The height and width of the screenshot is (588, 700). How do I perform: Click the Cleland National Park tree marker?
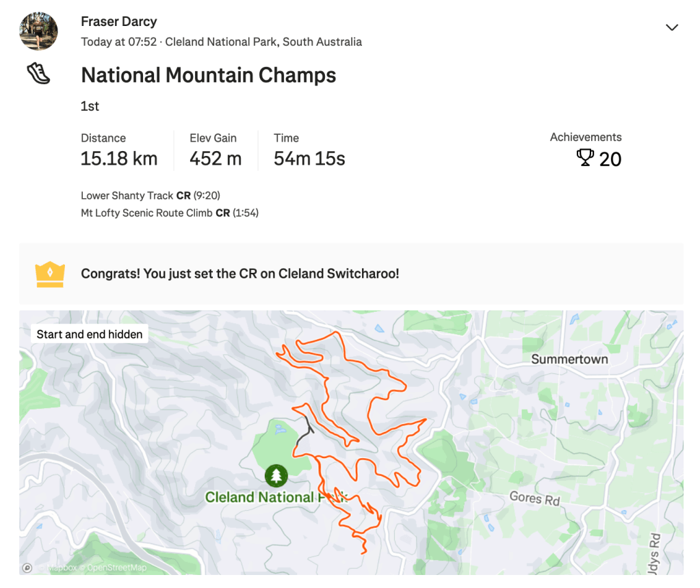tap(276, 475)
